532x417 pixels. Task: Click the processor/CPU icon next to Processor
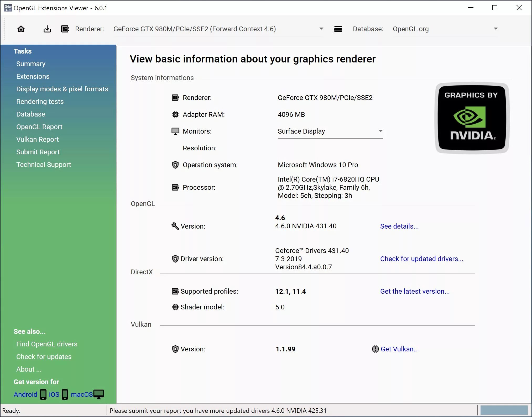[175, 187]
